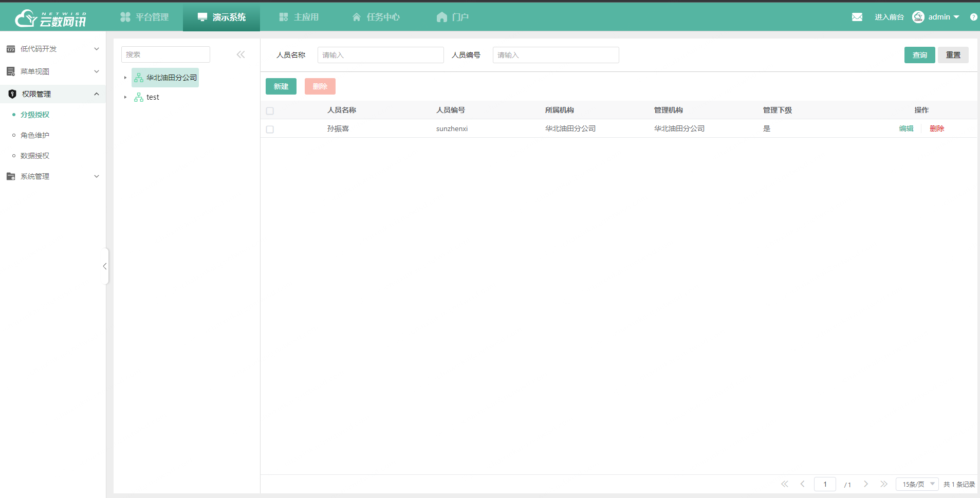The image size is (980, 498).
Task: Toggle the select-all checkbox in table header
Action: (x=270, y=111)
